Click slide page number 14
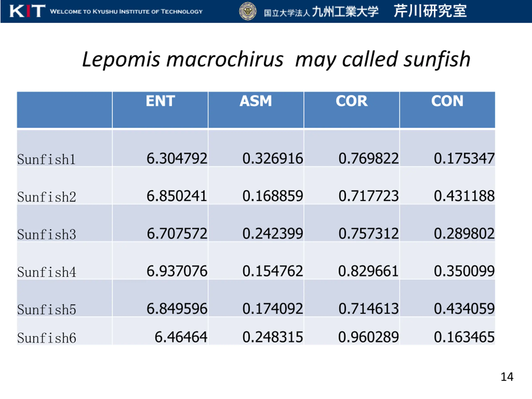 tap(507, 377)
